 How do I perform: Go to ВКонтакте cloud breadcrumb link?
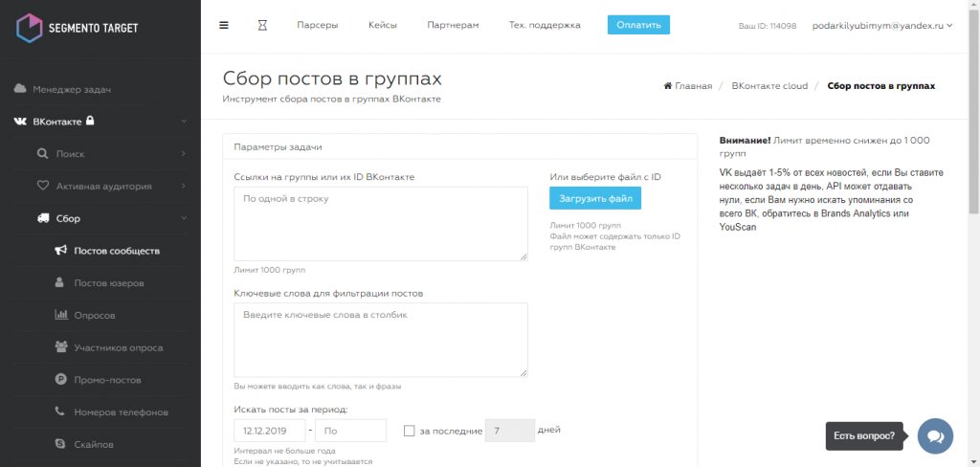(x=769, y=85)
